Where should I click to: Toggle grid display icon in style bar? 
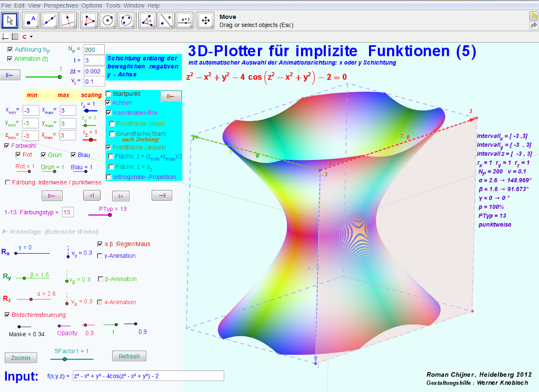(x=15, y=37)
